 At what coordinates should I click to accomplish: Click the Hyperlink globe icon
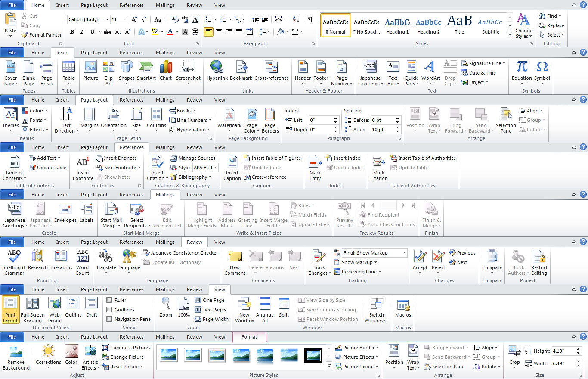[x=216, y=67]
